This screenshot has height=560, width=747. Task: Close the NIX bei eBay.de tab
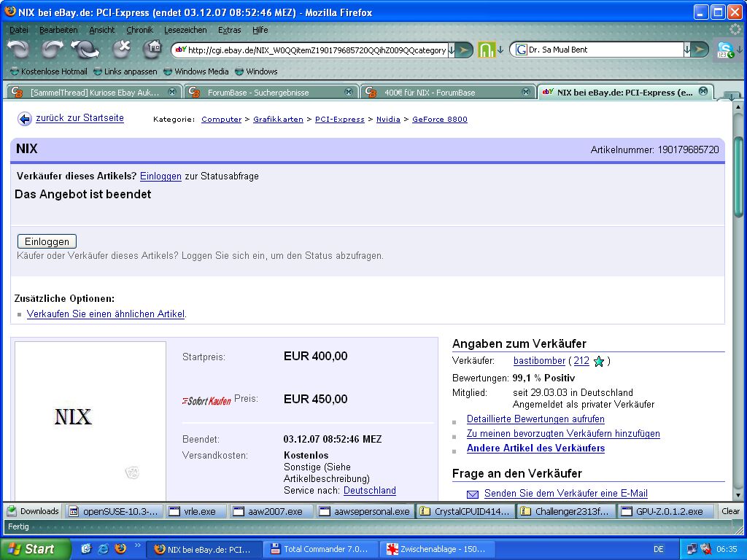point(703,91)
